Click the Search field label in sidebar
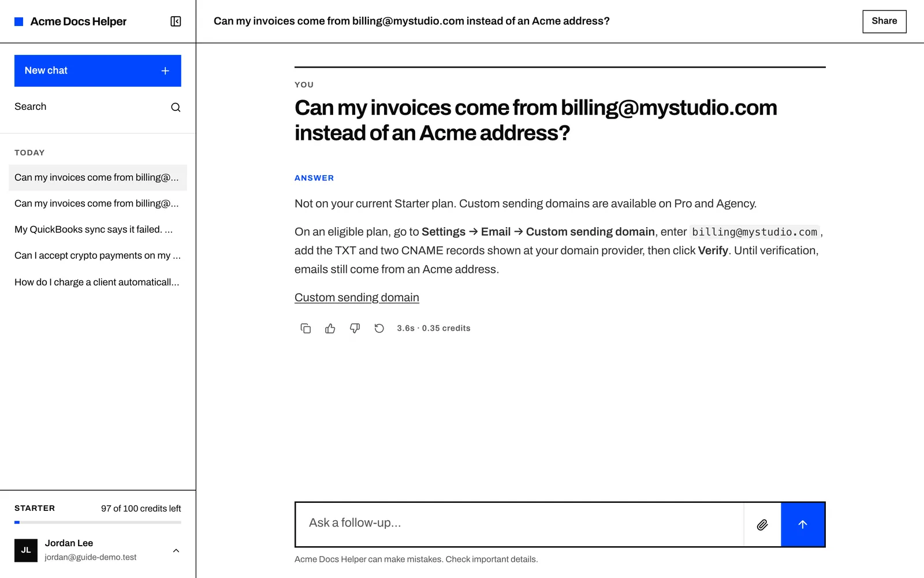The height and width of the screenshot is (578, 924). click(31, 107)
